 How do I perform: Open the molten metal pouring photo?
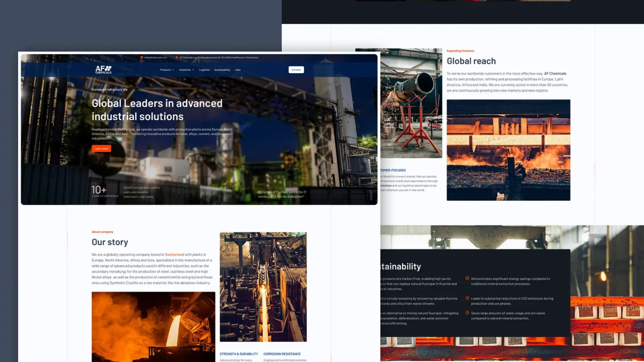tap(153, 326)
